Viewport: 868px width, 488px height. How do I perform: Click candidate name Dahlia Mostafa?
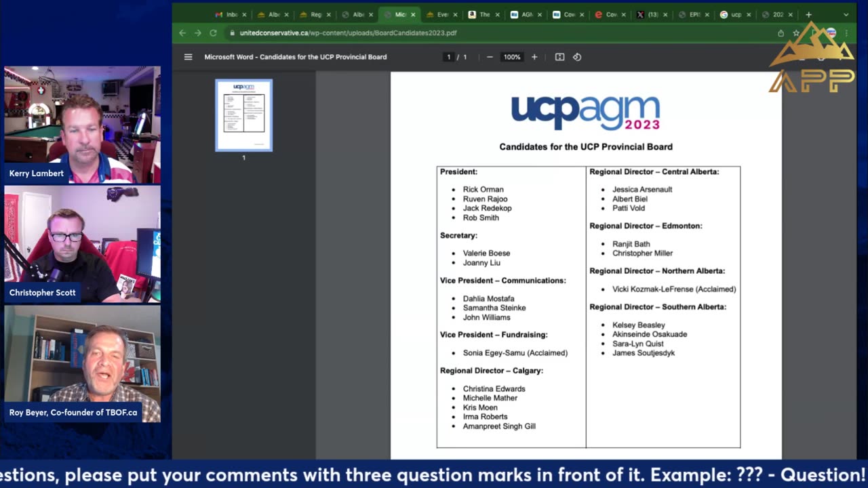[x=488, y=298]
